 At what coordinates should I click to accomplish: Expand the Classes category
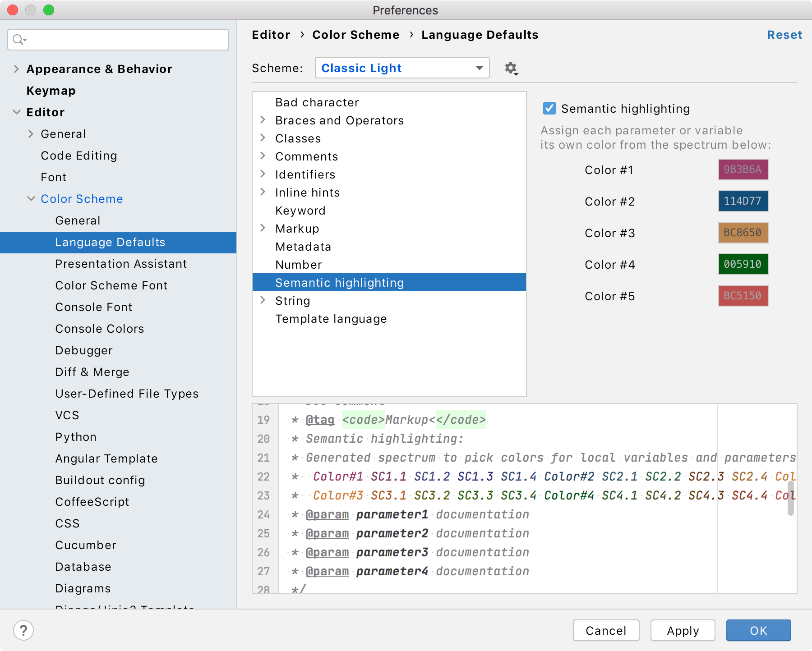click(x=263, y=138)
